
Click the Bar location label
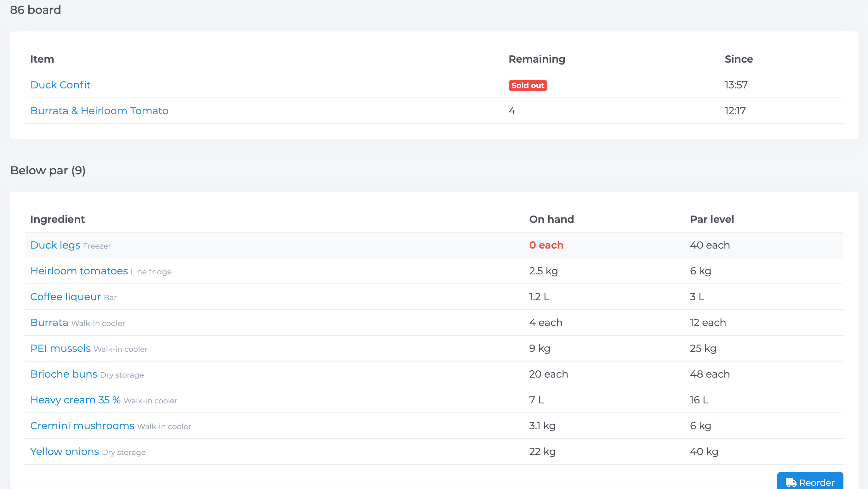(x=110, y=298)
